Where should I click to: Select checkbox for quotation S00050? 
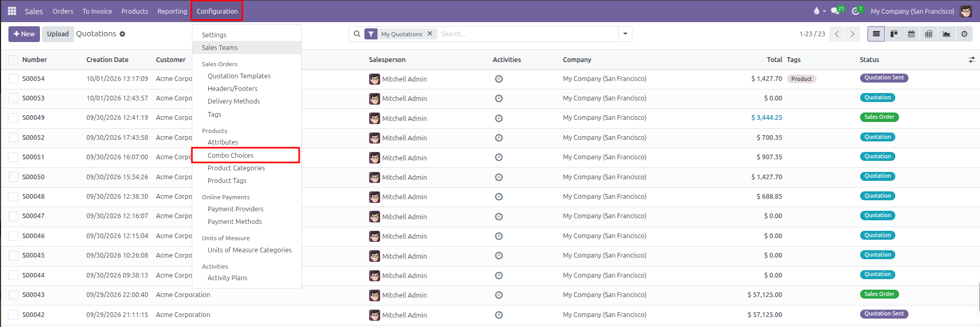click(13, 177)
